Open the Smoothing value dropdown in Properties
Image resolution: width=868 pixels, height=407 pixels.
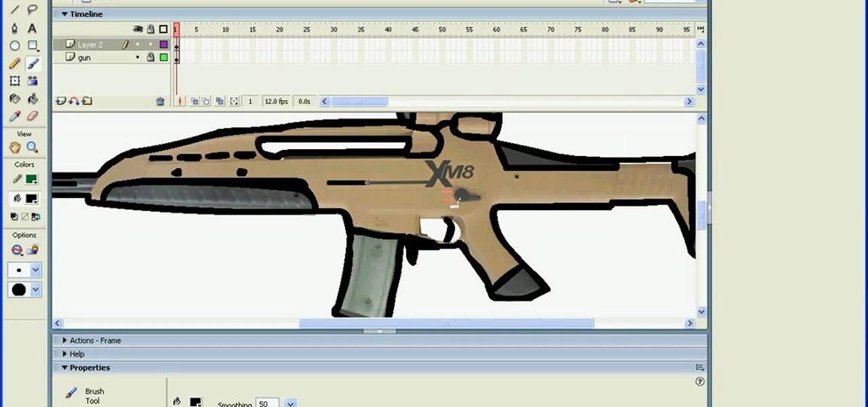click(x=290, y=403)
